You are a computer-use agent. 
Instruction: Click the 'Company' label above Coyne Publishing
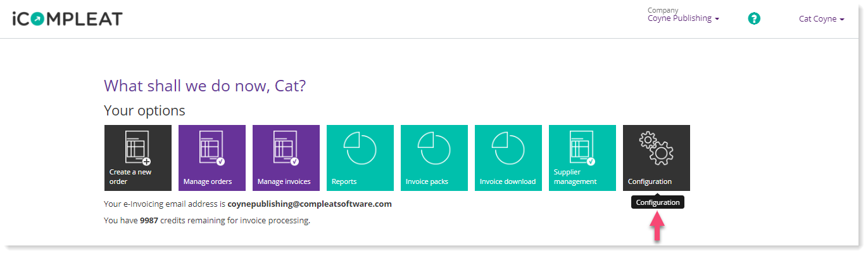point(663,10)
